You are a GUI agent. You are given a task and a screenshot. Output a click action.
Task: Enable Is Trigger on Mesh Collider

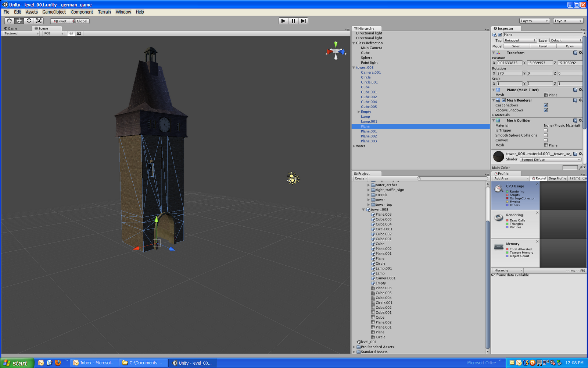pos(545,130)
